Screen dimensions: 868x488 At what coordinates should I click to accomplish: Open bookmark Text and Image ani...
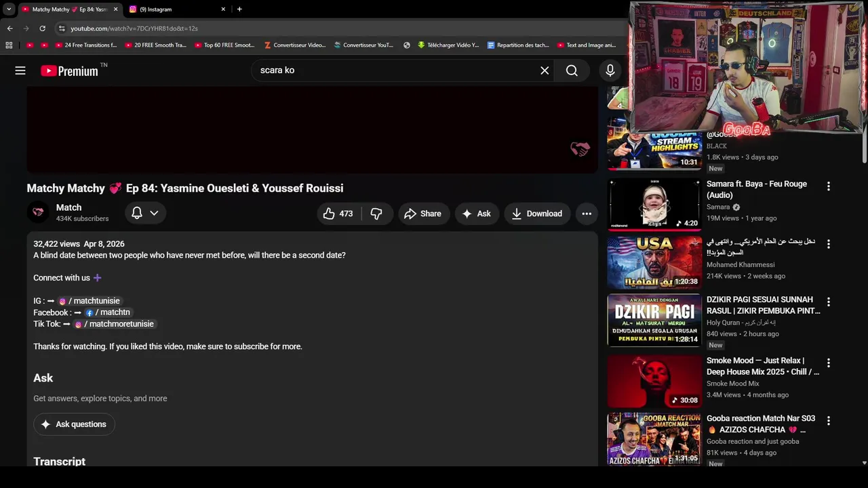pyautogui.click(x=587, y=45)
